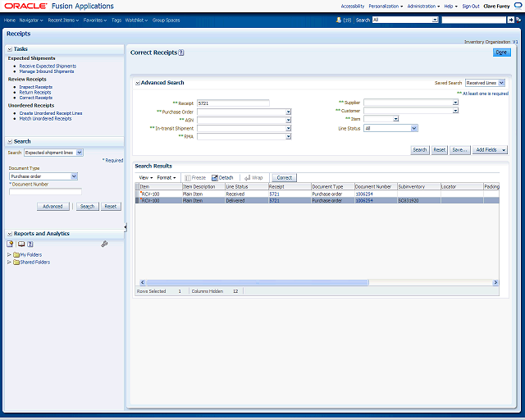Click the catalog book icon in Reports panel

tap(21, 244)
